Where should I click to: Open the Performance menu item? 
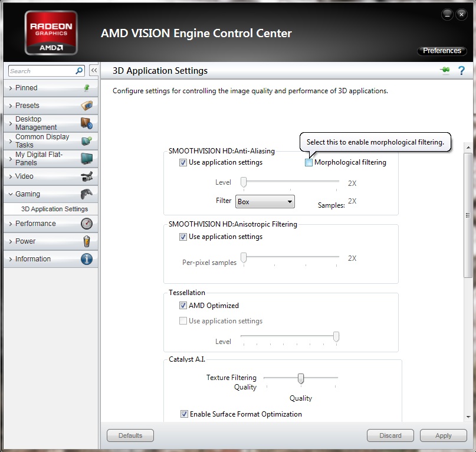51,224
